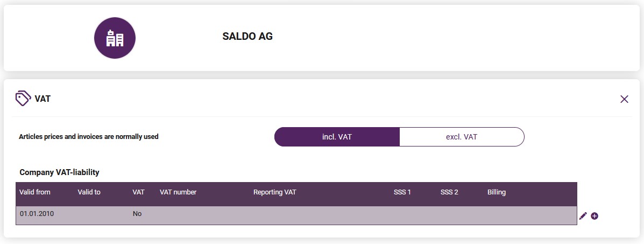
Task: Click the Reporting VAT column header
Action: point(275,192)
